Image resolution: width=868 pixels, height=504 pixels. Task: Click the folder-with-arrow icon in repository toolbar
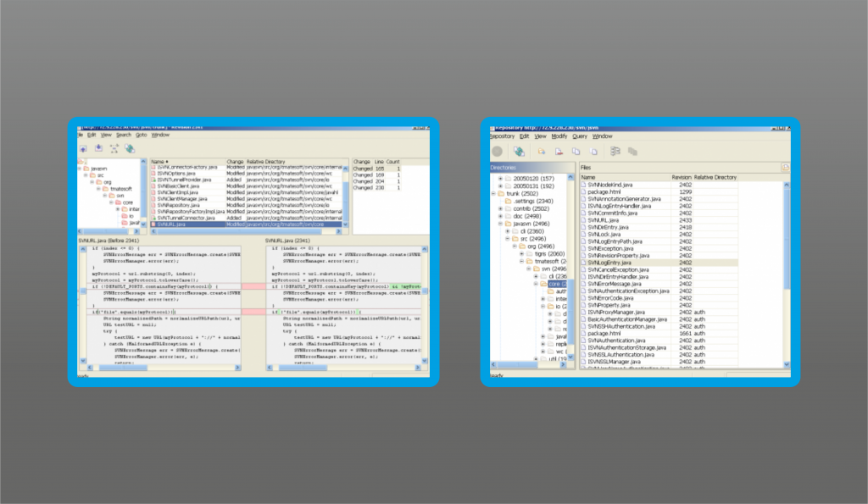542,151
